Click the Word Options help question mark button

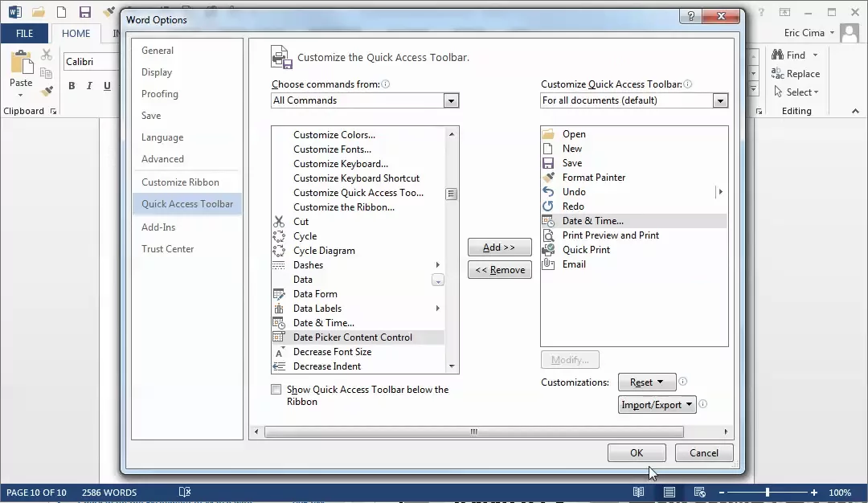690,16
